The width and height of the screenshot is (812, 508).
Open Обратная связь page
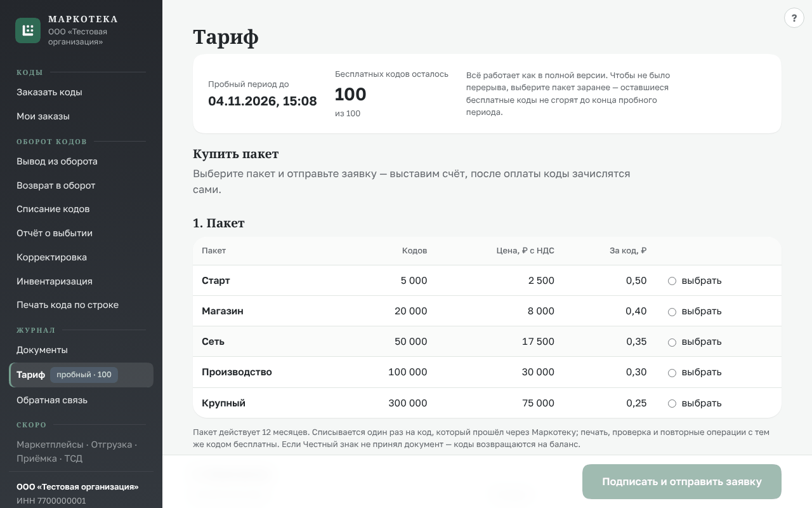pos(81,400)
